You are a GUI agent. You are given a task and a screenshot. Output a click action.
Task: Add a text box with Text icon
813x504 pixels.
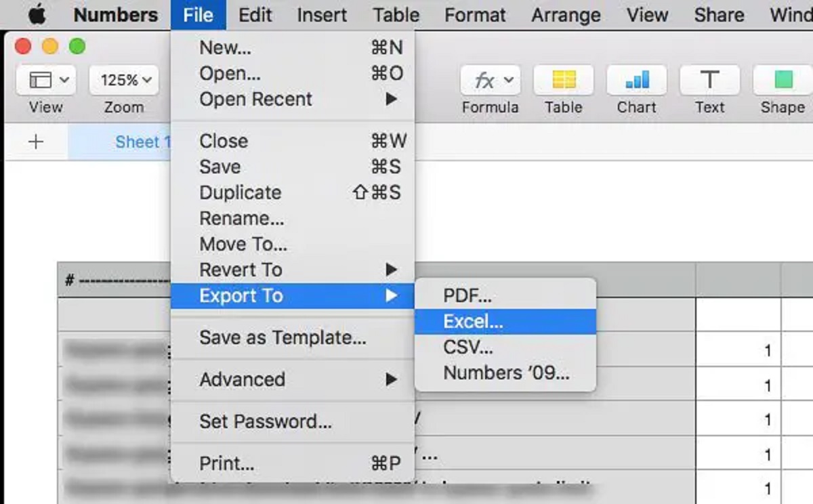point(709,81)
